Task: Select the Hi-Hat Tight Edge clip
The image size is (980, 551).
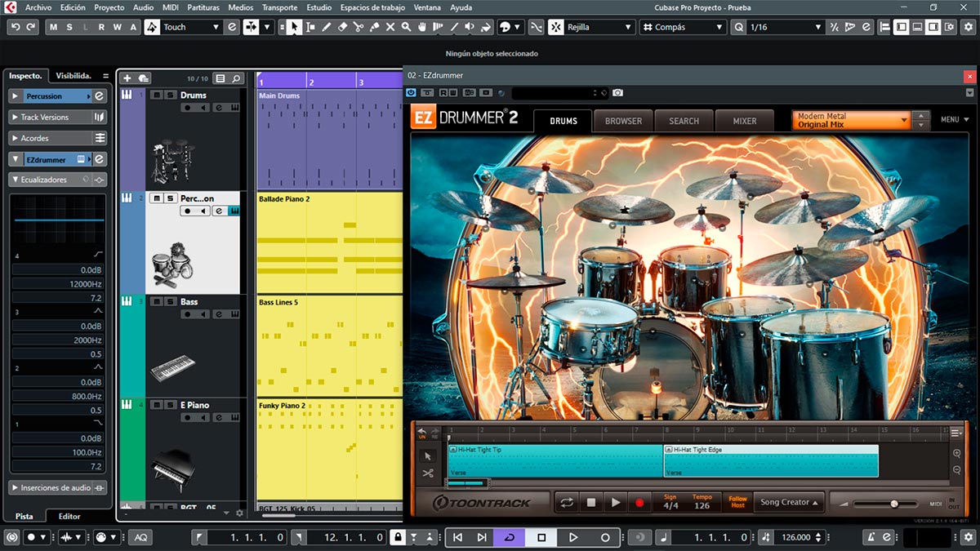Action: click(771, 460)
